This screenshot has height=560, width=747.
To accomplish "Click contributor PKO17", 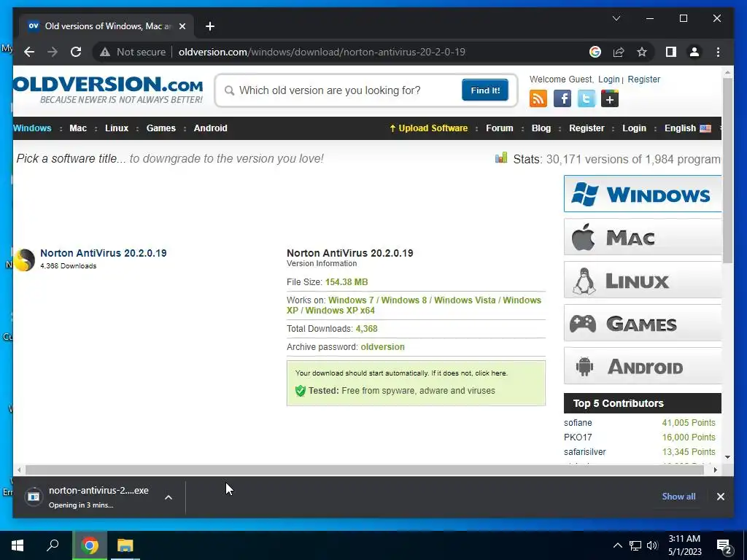I will pos(578,437).
